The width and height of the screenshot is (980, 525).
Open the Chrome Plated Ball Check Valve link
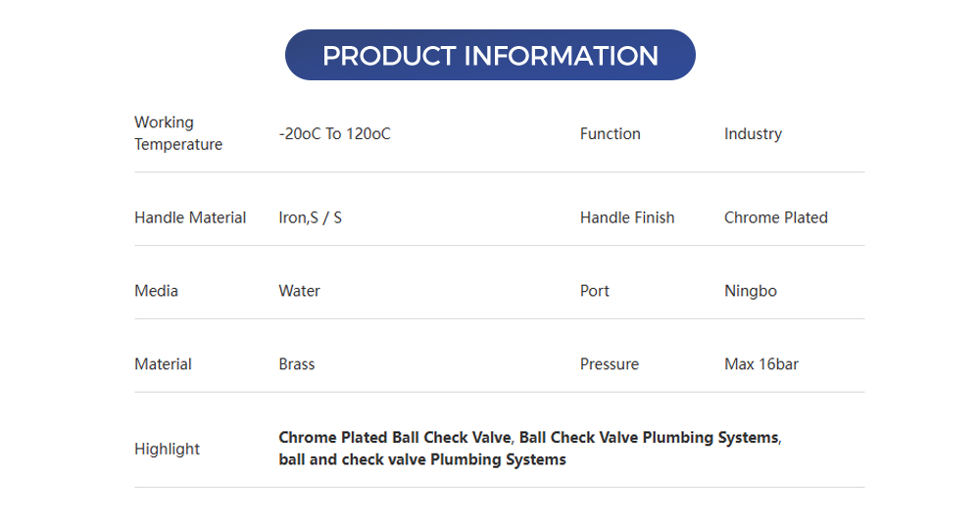[x=394, y=438]
